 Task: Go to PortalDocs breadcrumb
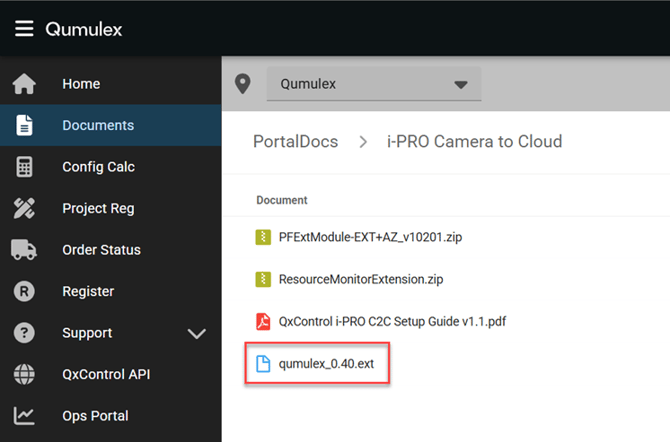coord(295,142)
